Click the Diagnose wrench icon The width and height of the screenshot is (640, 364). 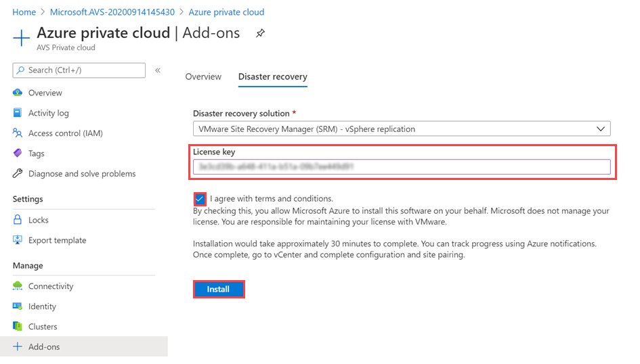point(18,173)
